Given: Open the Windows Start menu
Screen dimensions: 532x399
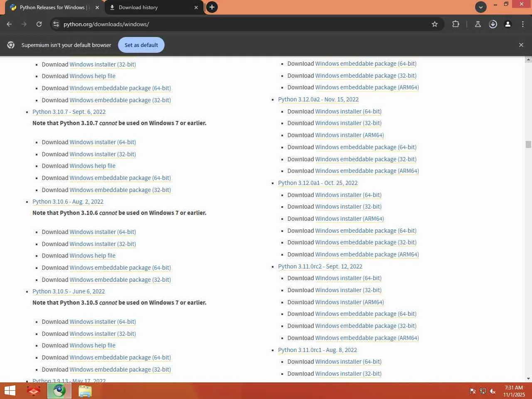Looking at the screenshot, I should coord(10,391).
